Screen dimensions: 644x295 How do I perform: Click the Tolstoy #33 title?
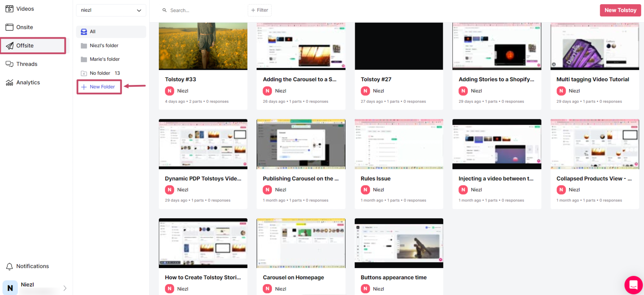coord(180,79)
